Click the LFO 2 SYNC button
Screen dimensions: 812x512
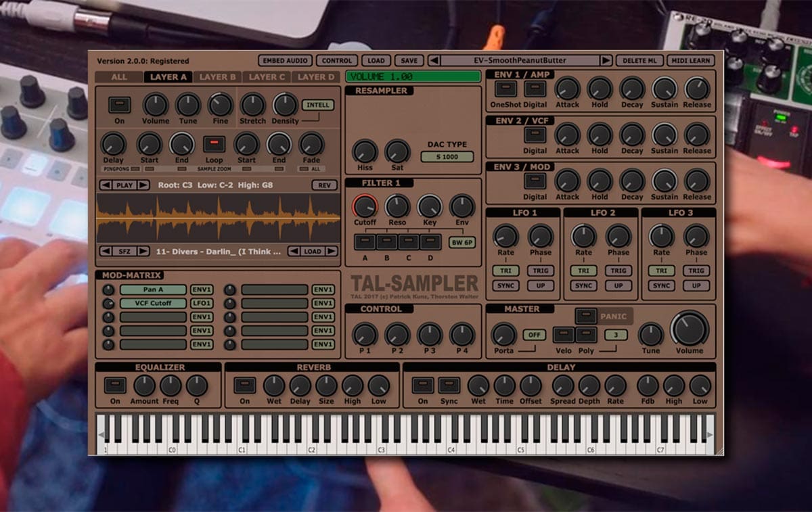583,285
